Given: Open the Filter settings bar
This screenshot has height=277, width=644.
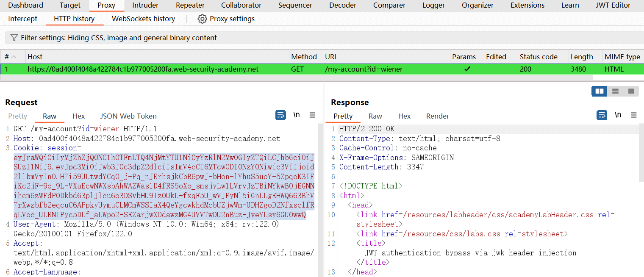Looking at the screenshot, I should pos(119,38).
